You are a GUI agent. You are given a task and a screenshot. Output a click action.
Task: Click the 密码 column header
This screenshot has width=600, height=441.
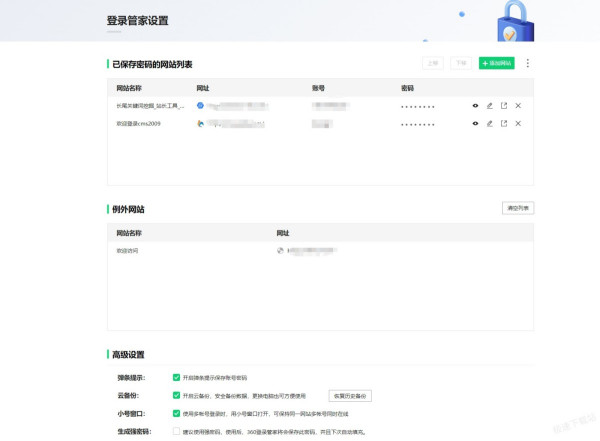407,88
